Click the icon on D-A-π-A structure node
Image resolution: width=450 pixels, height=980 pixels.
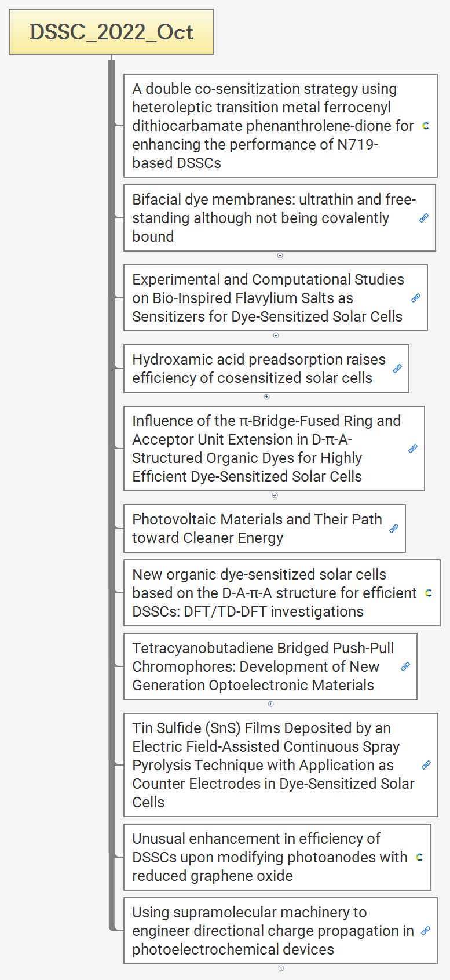point(429,593)
